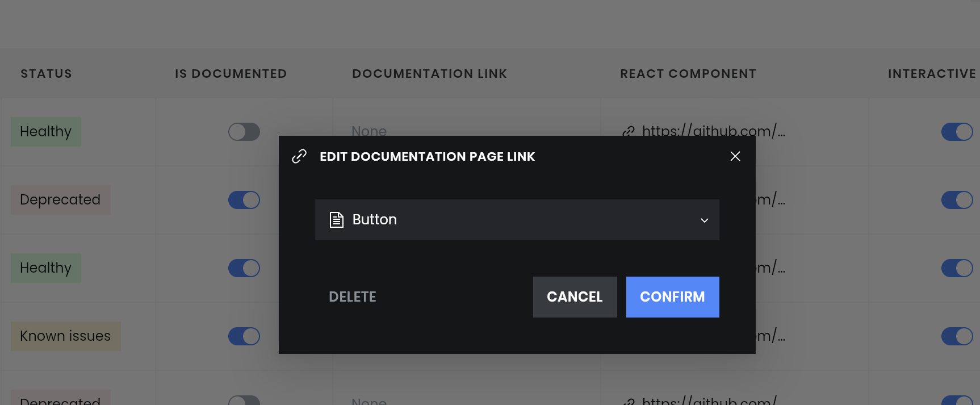
Task: Click the INTERACTIVE column header
Action: 932,74
